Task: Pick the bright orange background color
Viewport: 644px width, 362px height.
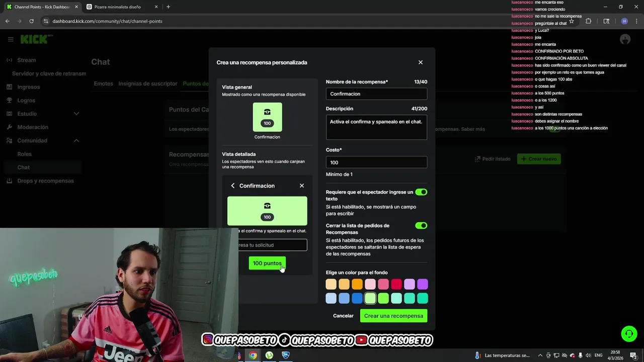Action: pos(357,285)
